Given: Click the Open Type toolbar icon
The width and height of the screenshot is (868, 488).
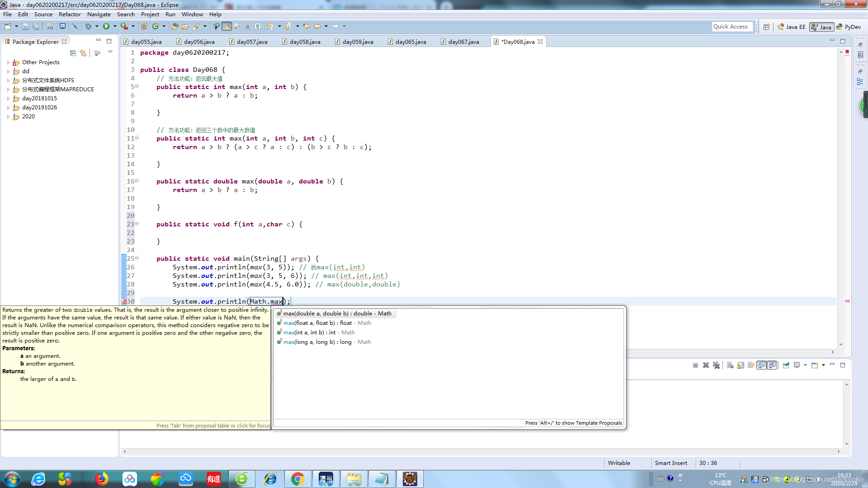Looking at the screenshot, I should pos(175,27).
